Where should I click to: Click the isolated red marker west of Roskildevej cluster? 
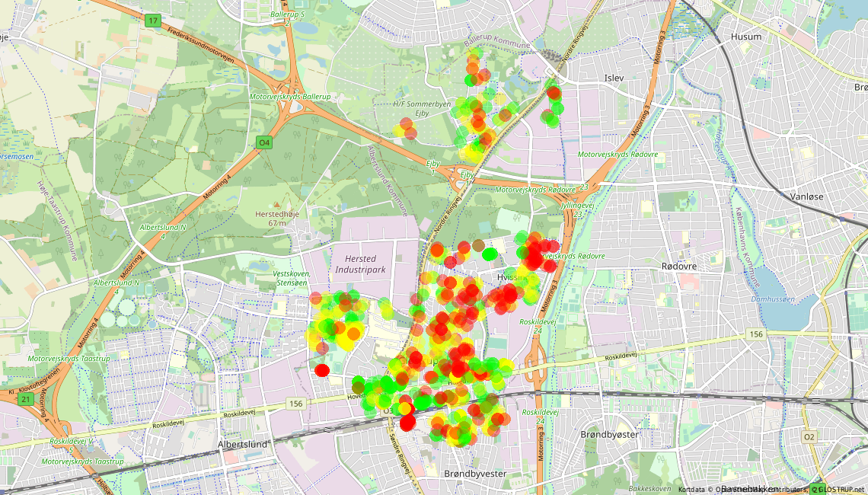[322, 370]
